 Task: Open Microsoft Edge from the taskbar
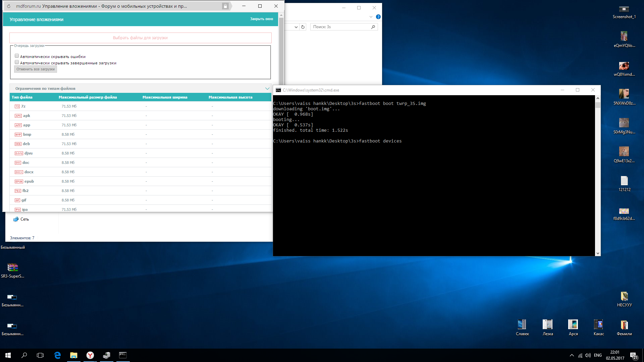57,355
